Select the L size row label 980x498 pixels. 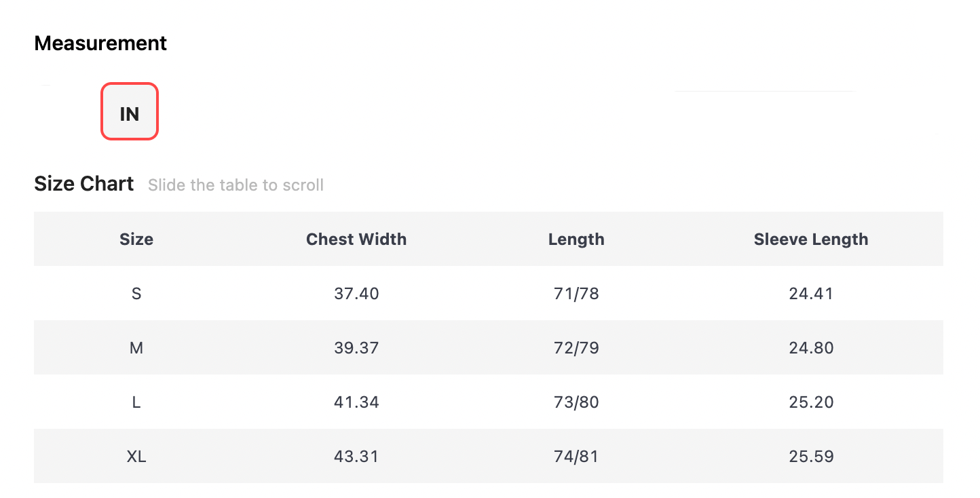point(136,402)
